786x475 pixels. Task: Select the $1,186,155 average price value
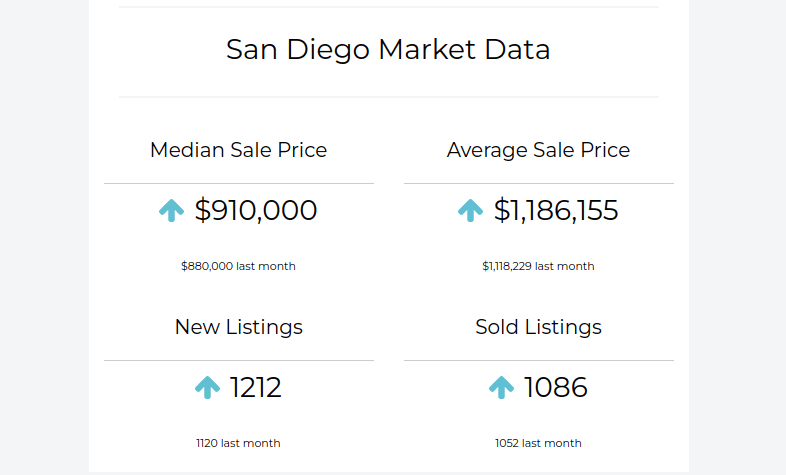click(x=556, y=210)
